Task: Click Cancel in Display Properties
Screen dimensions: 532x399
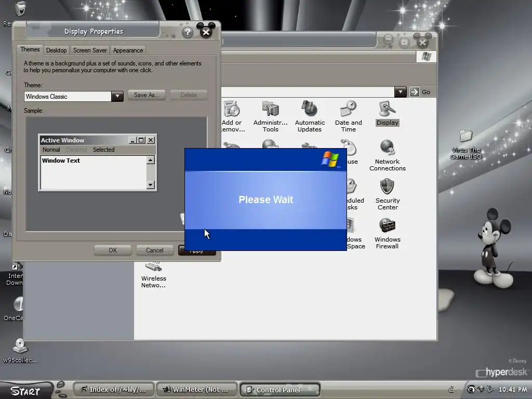Action: coord(155,250)
